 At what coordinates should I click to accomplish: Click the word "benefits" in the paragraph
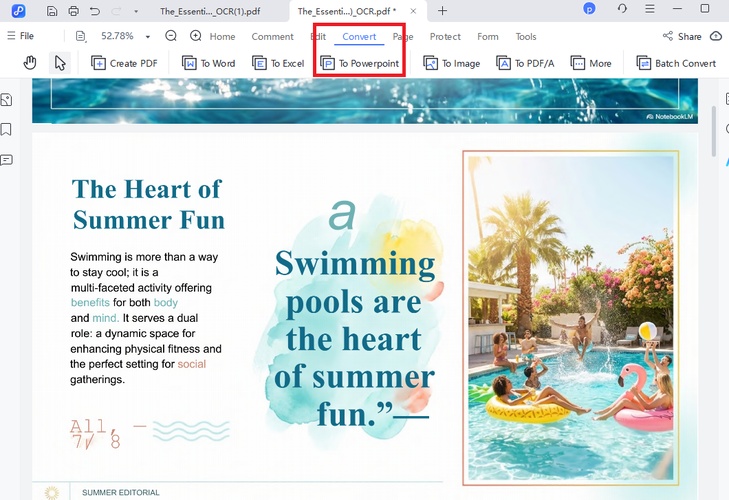(x=90, y=302)
